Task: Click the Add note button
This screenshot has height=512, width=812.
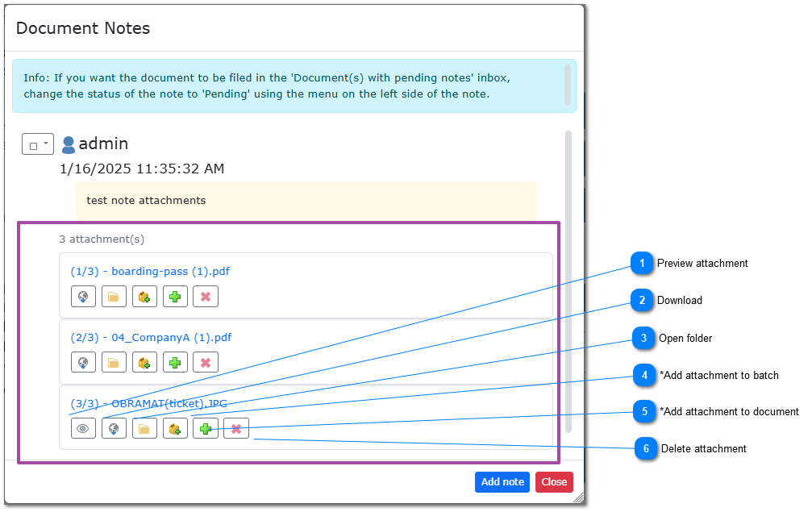Action: [502, 482]
